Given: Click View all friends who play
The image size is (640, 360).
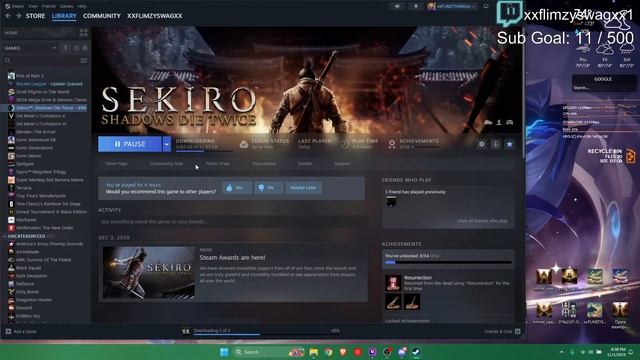Looking at the screenshot, I should coord(482,221).
